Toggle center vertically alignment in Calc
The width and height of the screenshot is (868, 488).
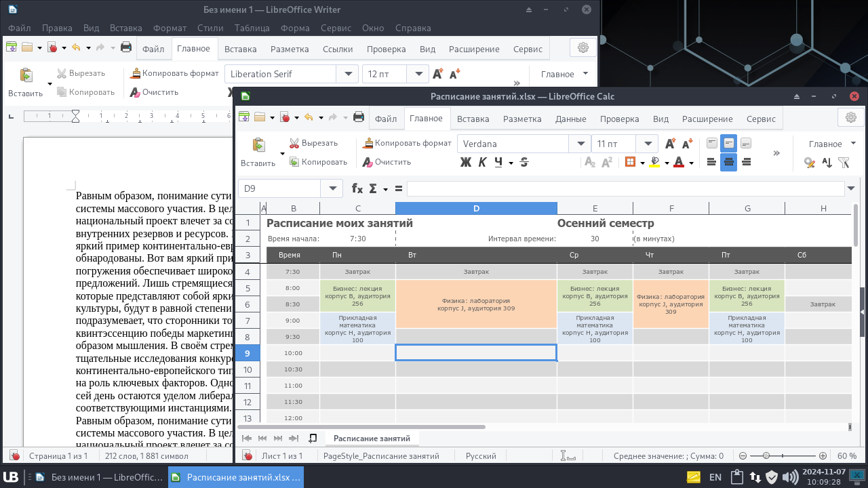[x=728, y=143]
